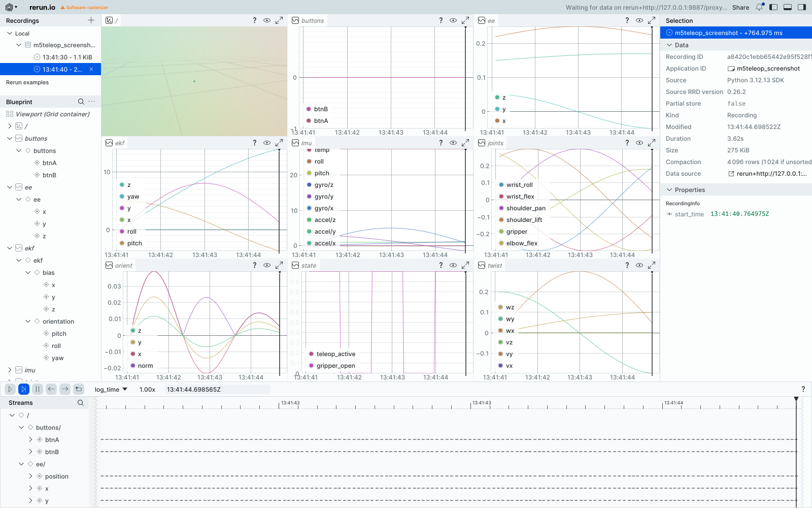Toggle visibility of the imu view

pyautogui.click(x=453, y=143)
